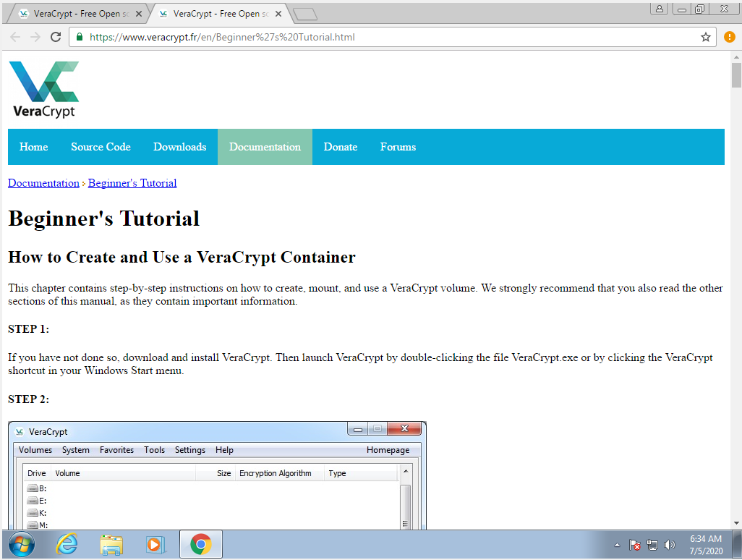
Task: Open the volume speaker tray icon
Action: (x=670, y=545)
